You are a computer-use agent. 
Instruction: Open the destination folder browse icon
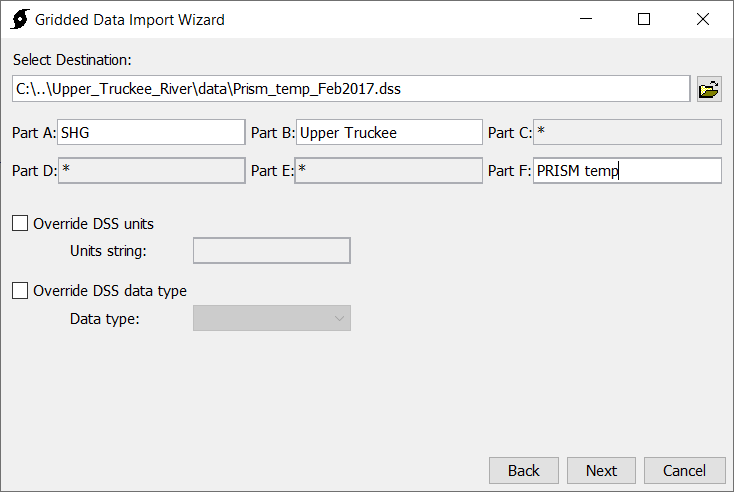[709, 89]
